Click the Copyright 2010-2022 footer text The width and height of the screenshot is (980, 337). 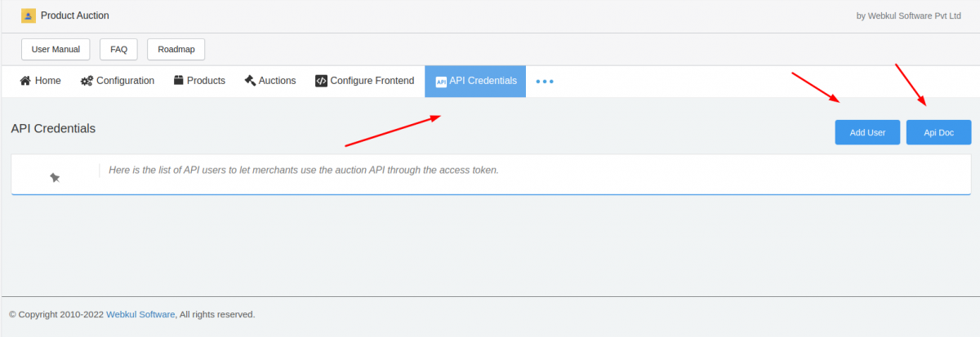coord(56,314)
